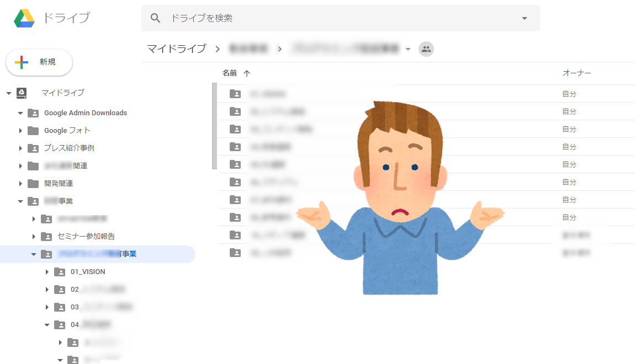Go to マイドライブ in breadcrumb

176,49
